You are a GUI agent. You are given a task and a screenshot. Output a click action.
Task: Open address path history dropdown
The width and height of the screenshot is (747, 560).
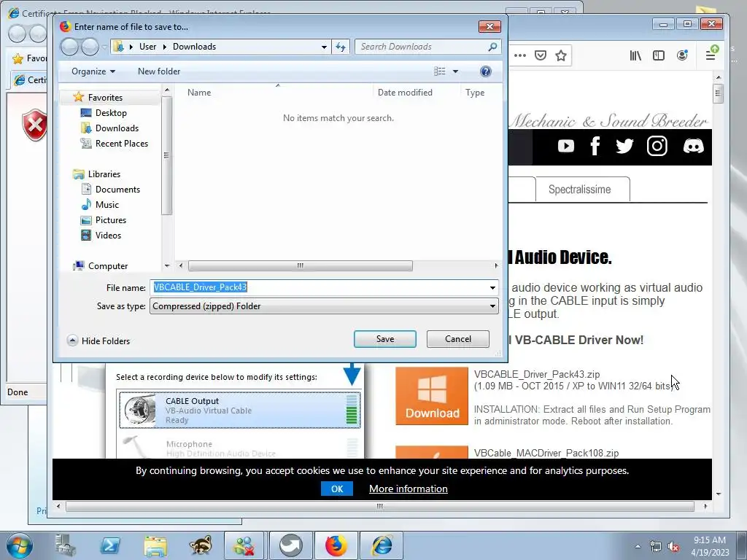pos(324,47)
